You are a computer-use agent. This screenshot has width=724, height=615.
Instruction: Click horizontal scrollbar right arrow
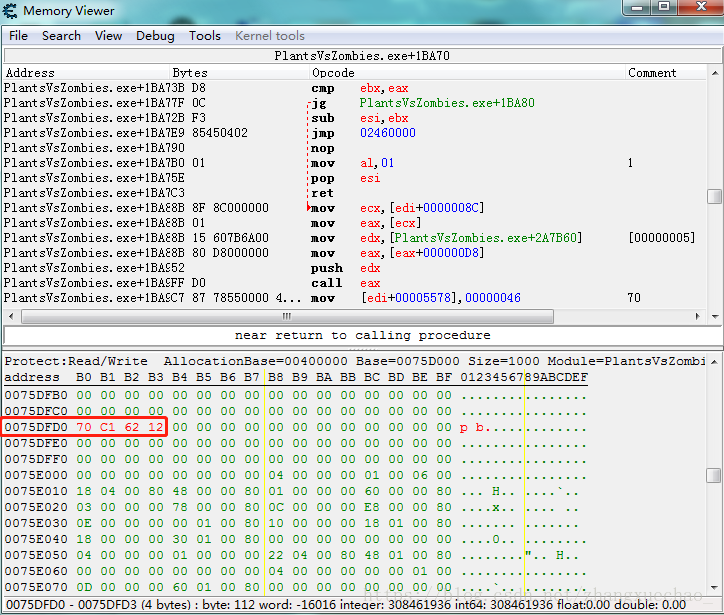pos(698,317)
